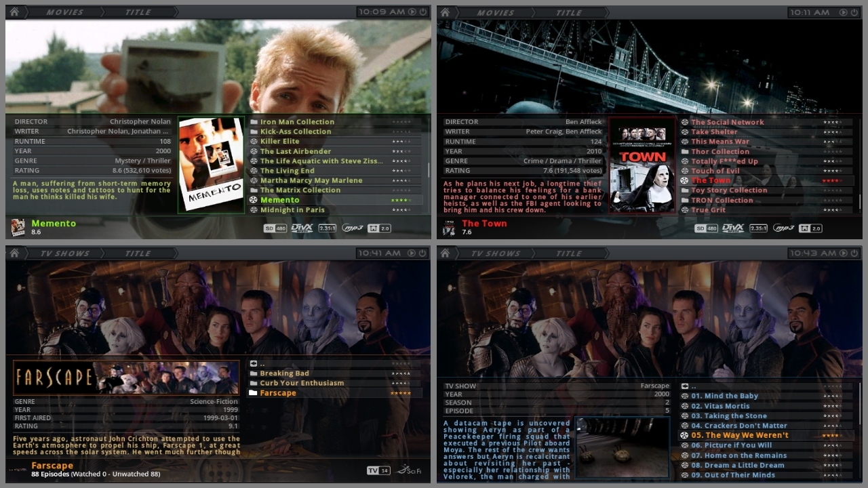Screen dimensions: 868x488
Task: Select 09. Out of Their Minds
Action: 766,475
